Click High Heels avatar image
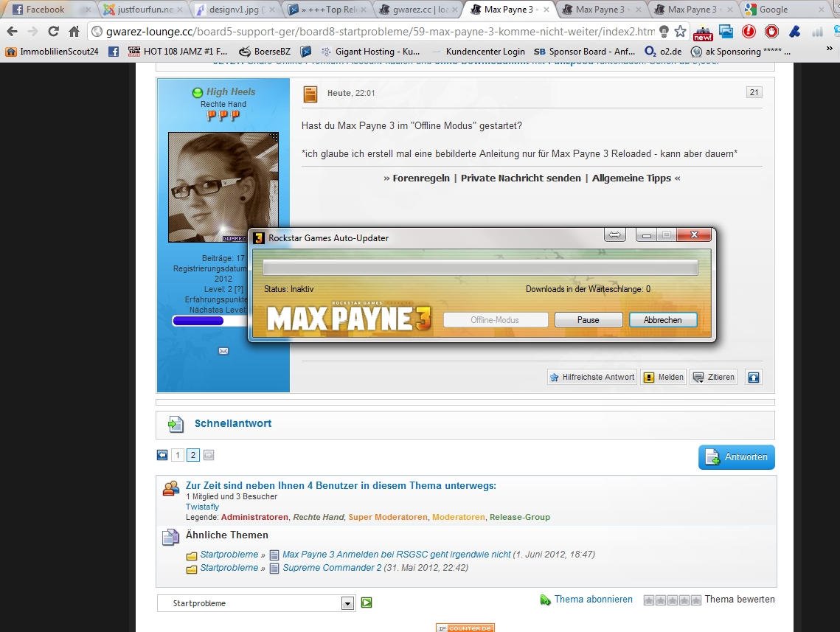The image size is (840, 632). click(x=223, y=187)
